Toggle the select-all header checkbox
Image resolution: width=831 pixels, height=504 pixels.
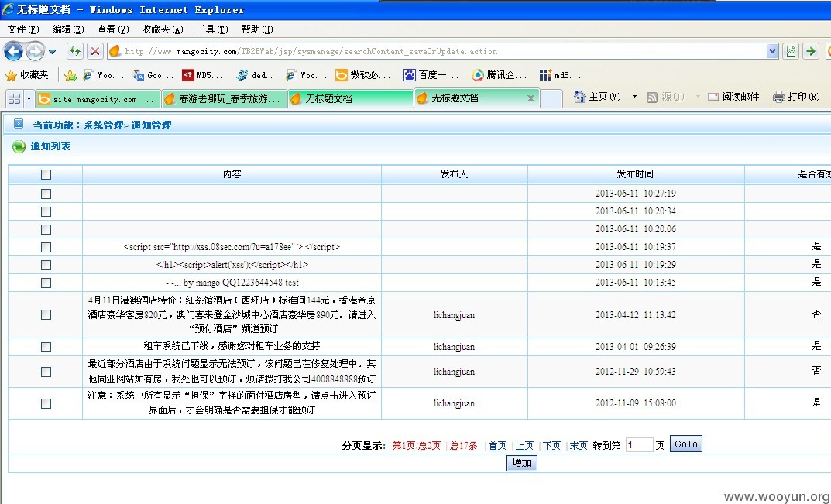46,174
